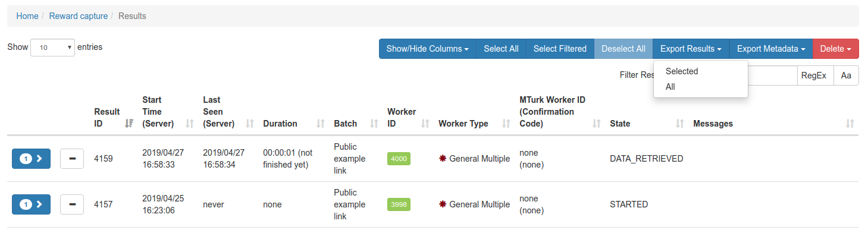868x230 pixels.
Task: Click the Deselect All button
Action: 623,49
